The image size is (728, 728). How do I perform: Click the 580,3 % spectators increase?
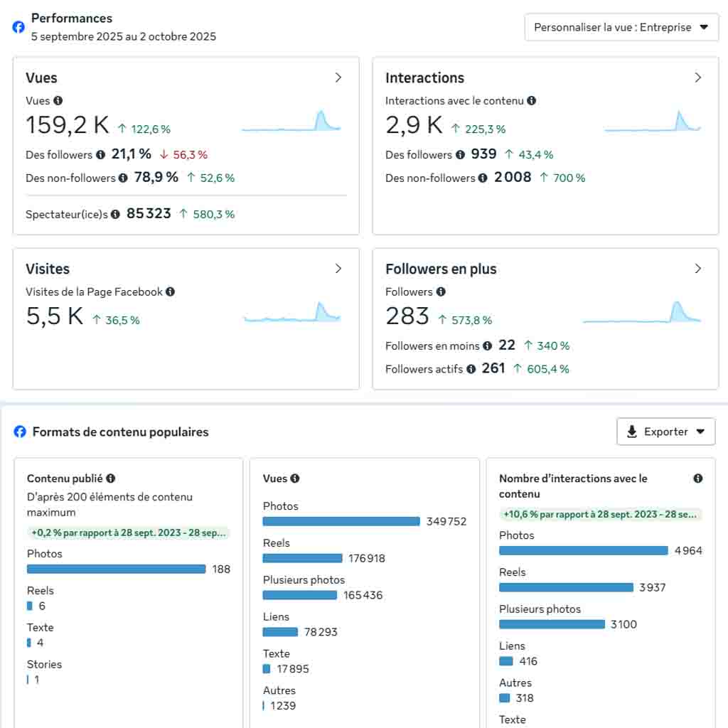coord(207,214)
